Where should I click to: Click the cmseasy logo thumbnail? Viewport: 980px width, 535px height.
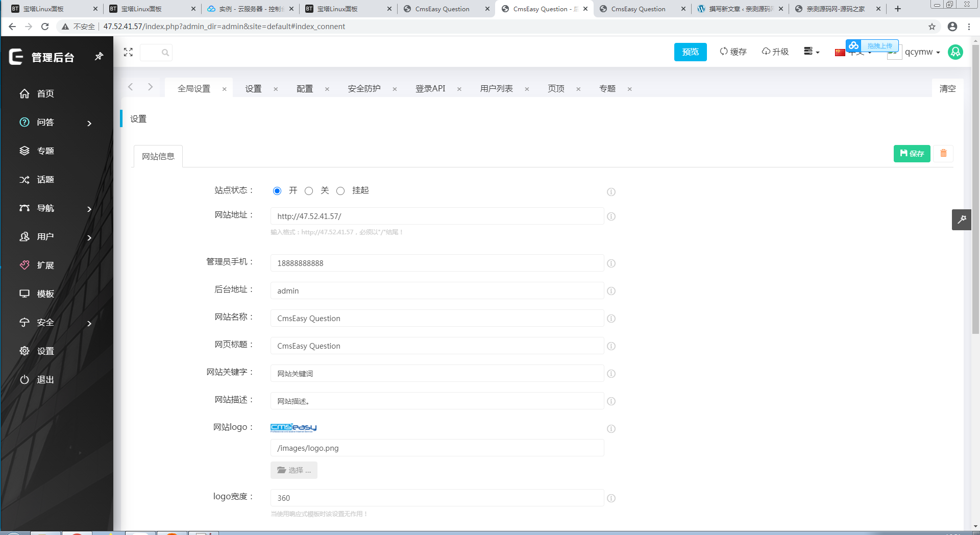pos(293,428)
